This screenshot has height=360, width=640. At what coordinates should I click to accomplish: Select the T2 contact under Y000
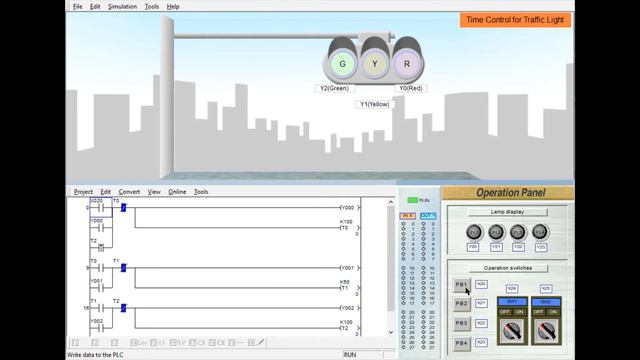[100, 247]
